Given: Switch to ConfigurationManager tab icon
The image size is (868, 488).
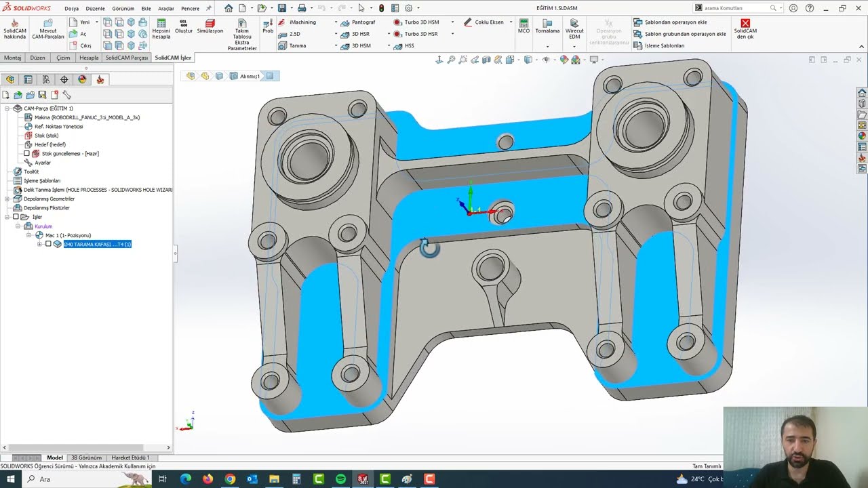Looking at the screenshot, I should click(46, 79).
